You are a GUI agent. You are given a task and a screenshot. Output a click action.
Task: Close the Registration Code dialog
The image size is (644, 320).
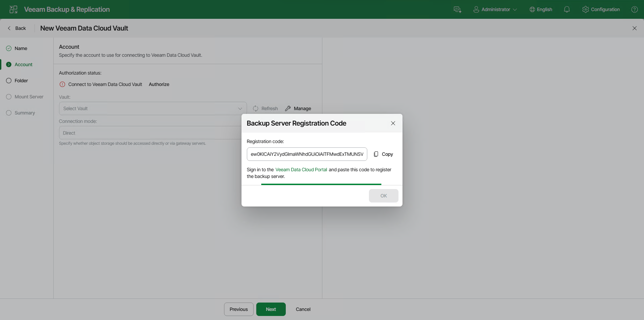coord(393,123)
